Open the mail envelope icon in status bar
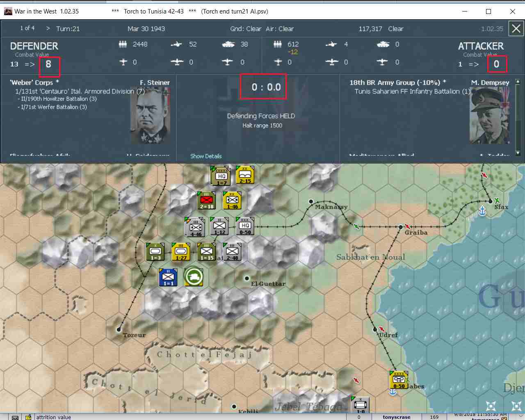Viewport: 525px width, 420px height. pyautogui.click(x=15, y=417)
